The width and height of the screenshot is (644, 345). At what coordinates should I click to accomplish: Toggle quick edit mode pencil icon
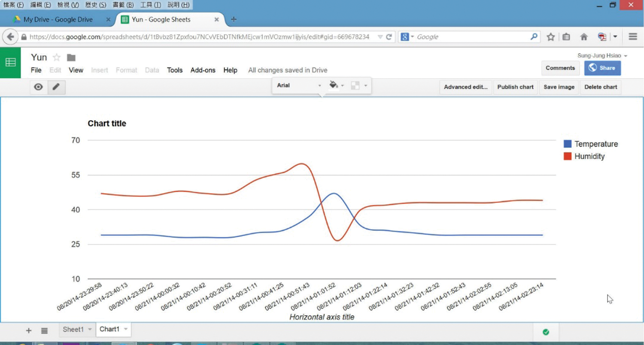pos(56,87)
